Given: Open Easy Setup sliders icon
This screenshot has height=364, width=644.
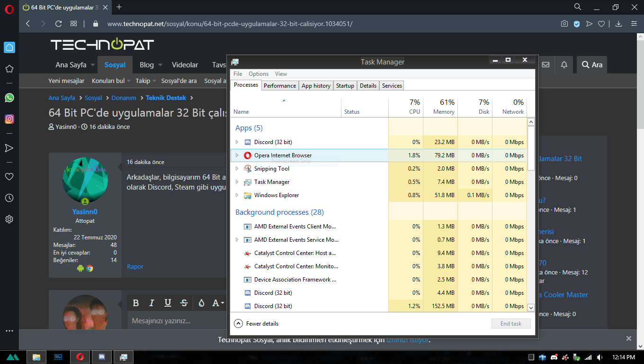Looking at the screenshot, I should tap(634, 23).
